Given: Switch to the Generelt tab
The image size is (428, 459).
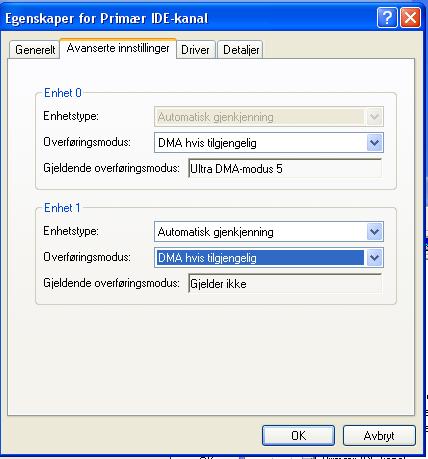Looking at the screenshot, I should click(35, 50).
